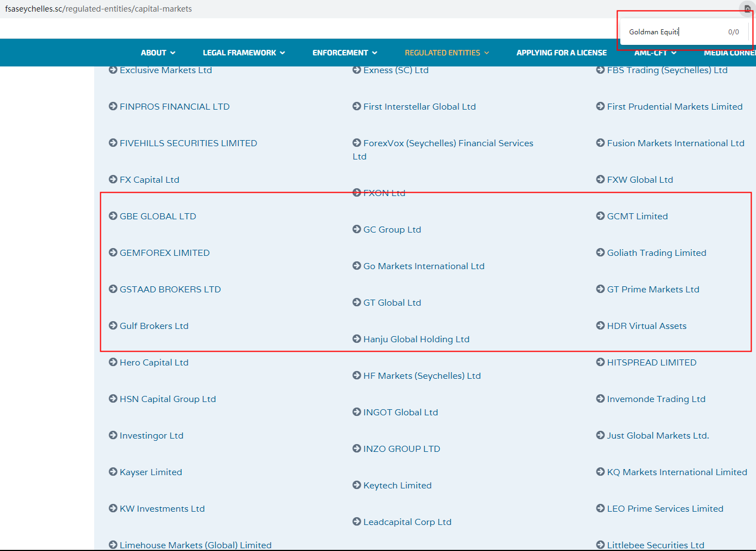Open HSN Capital Group Ltd link
Image resolution: width=756 pixels, height=551 pixels.
168,399
